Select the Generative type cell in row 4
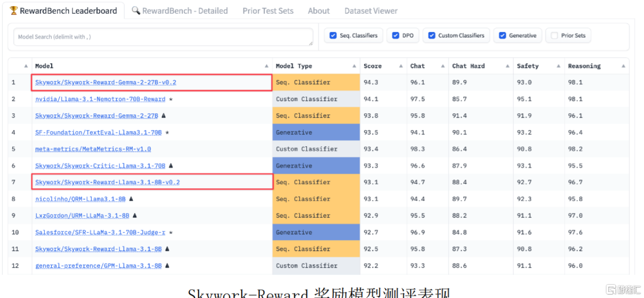Image resolution: width=644 pixels, height=298 pixels. (316, 133)
